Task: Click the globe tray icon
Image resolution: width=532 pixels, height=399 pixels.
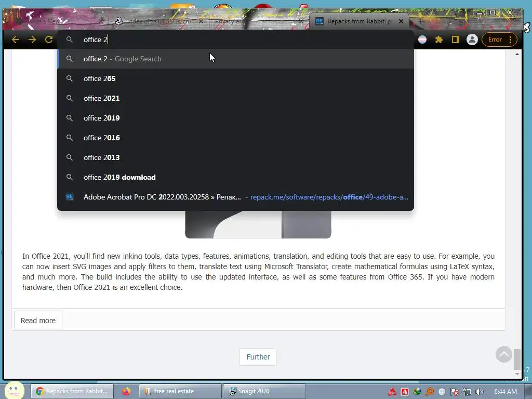Action: (x=417, y=392)
